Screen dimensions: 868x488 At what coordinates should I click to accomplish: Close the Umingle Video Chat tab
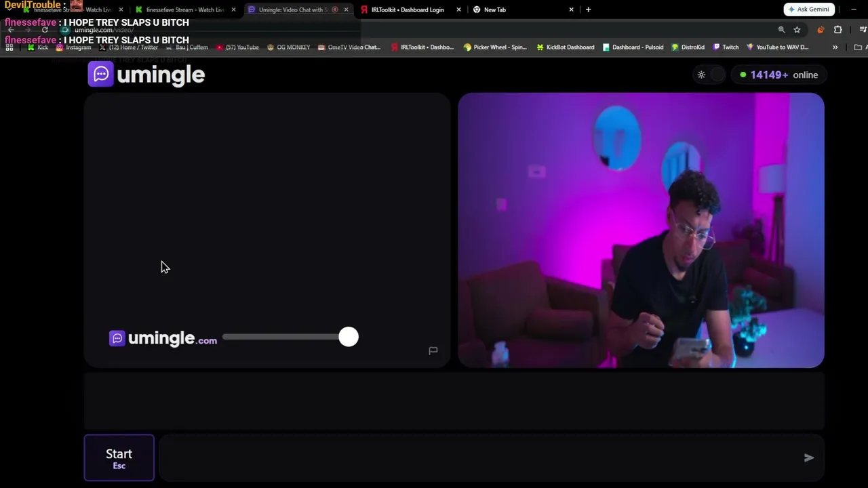point(346,9)
